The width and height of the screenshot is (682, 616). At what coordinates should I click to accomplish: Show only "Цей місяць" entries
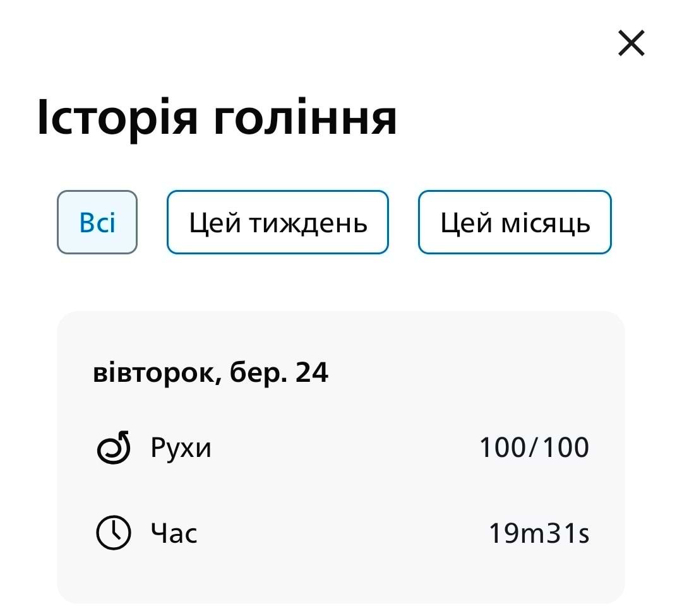[x=515, y=222]
